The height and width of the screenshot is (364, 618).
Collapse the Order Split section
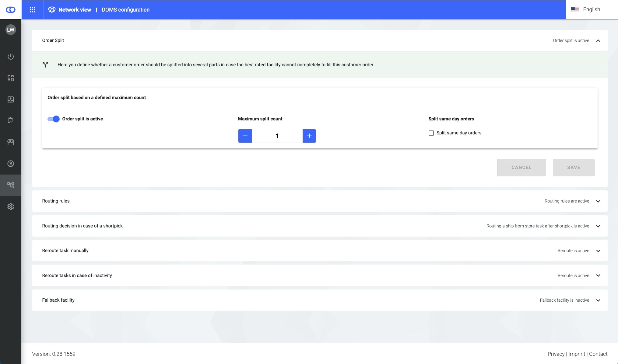click(x=598, y=41)
